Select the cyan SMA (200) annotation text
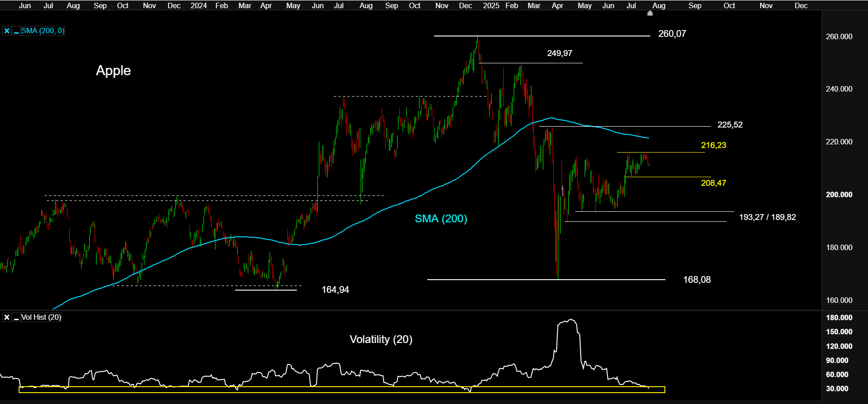This screenshot has height=404, width=868. coord(441,219)
